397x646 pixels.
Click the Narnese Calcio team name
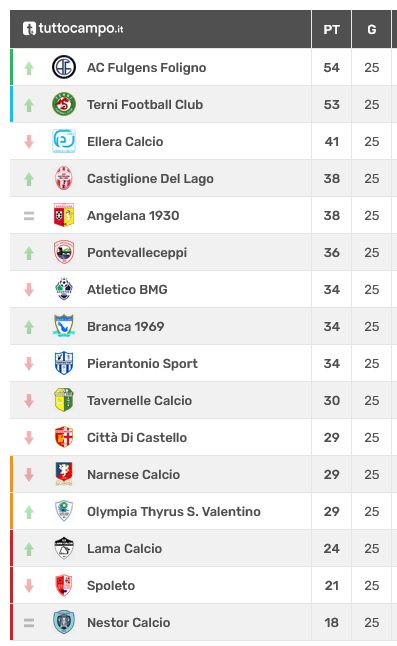(133, 474)
